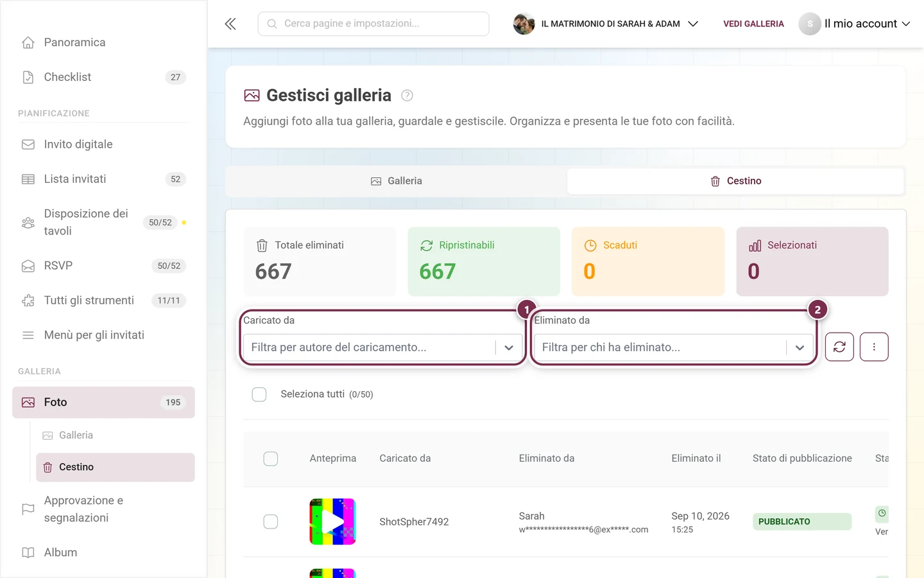
Task: Click the Caricato da column header in table
Action: tap(405, 459)
